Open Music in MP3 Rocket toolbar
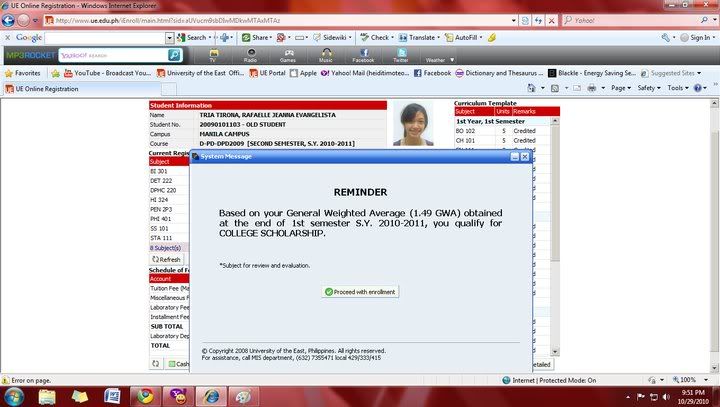The width and height of the screenshot is (720, 407). [326, 55]
